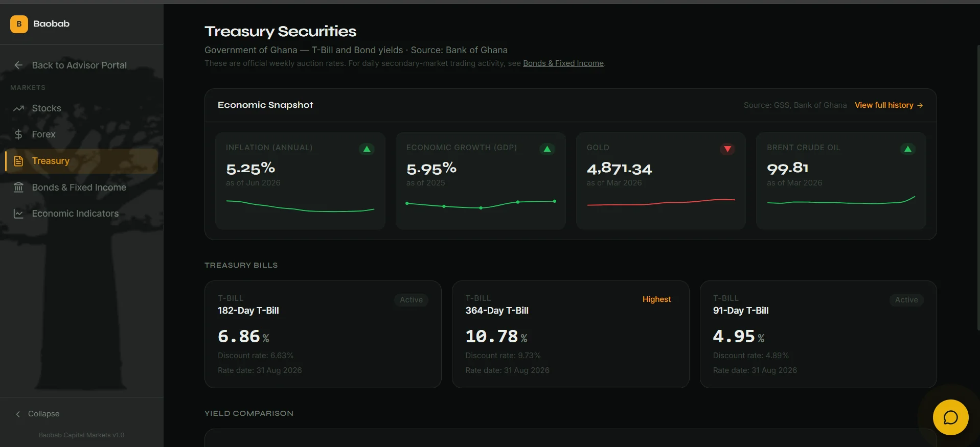Click the Inflation green up-triangle indicator
This screenshot has width=980, height=447.
(x=367, y=149)
